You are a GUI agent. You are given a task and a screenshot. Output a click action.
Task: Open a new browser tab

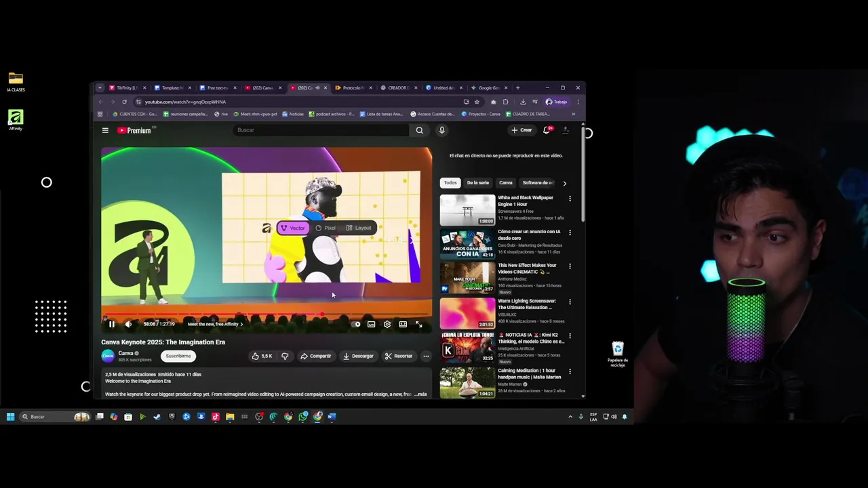[x=517, y=87]
